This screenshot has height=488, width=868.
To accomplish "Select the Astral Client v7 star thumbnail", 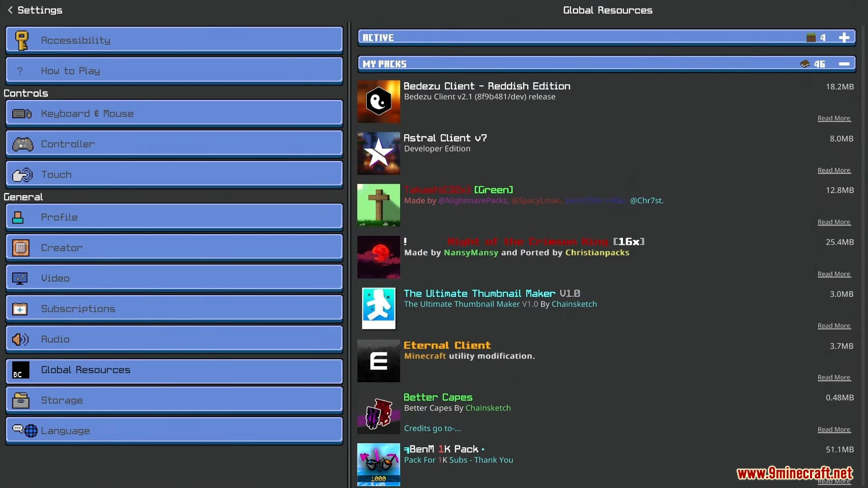I will [x=378, y=153].
